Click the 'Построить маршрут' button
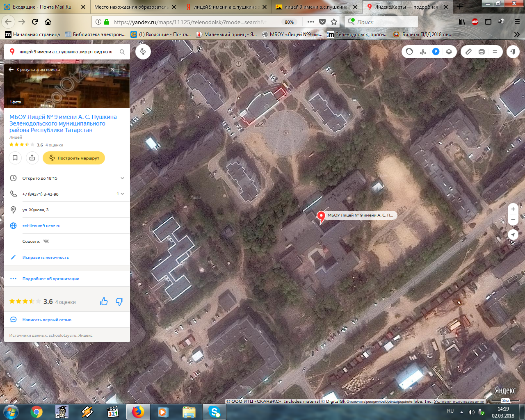525x420 pixels. tap(74, 158)
